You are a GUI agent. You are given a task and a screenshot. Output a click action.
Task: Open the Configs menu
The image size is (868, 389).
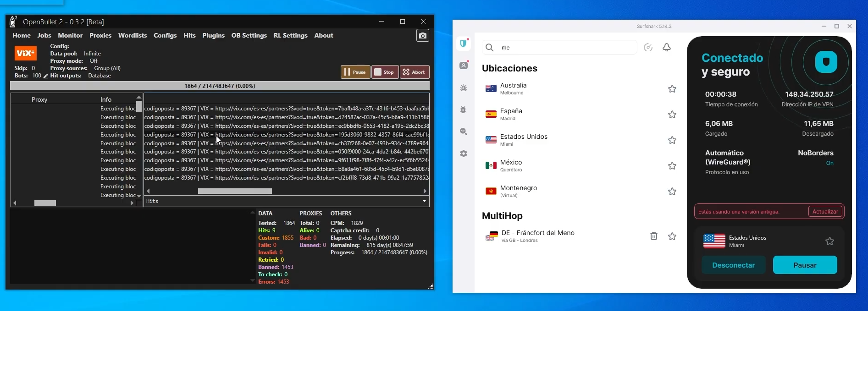tap(165, 35)
